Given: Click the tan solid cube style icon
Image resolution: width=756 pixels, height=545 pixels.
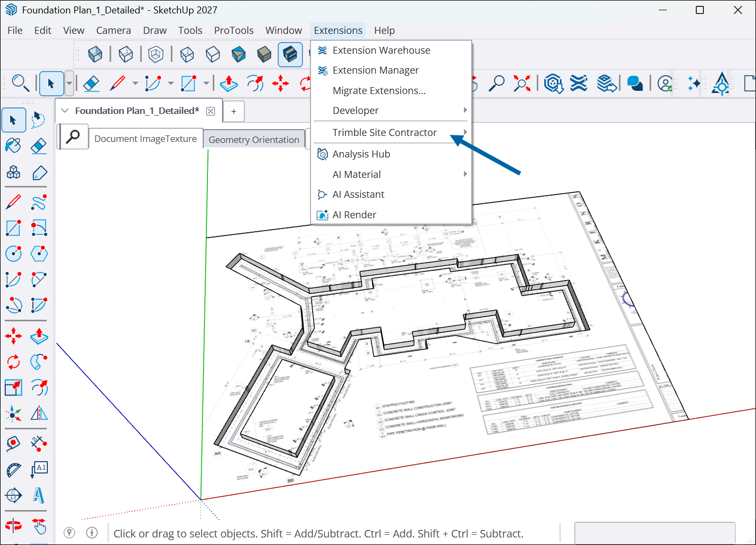Looking at the screenshot, I should pyautogui.click(x=264, y=54).
